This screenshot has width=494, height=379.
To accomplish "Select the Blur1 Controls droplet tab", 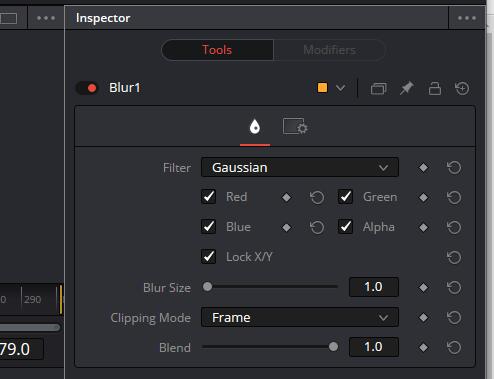I will pyautogui.click(x=255, y=127).
